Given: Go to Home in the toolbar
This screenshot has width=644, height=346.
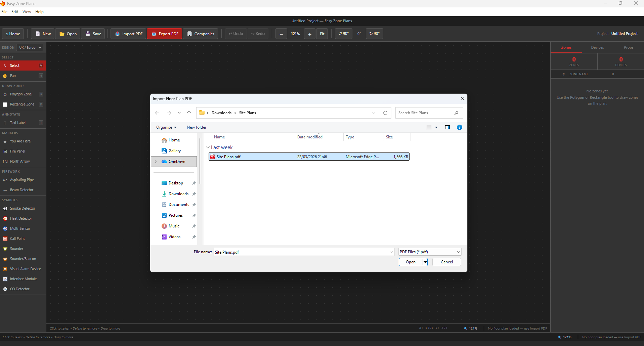Looking at the screenshot, I should click(x=13, y=34).
